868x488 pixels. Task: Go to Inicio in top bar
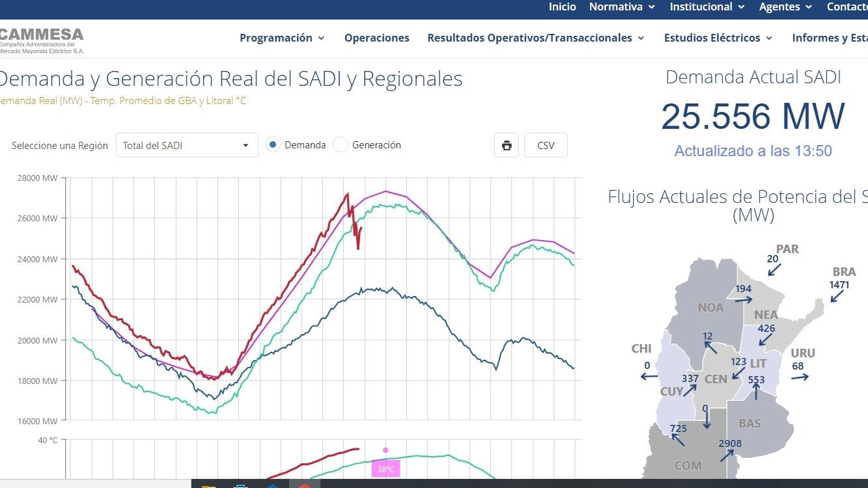pos(562,7)
